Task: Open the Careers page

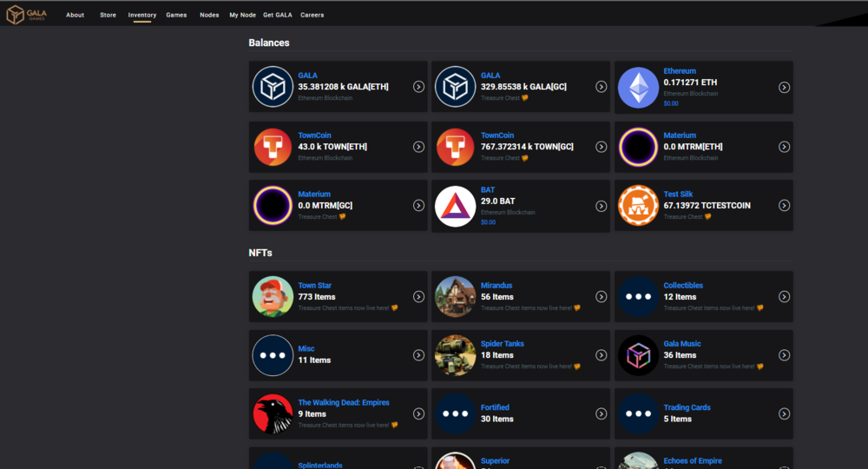Action: (x=312, y=15)
